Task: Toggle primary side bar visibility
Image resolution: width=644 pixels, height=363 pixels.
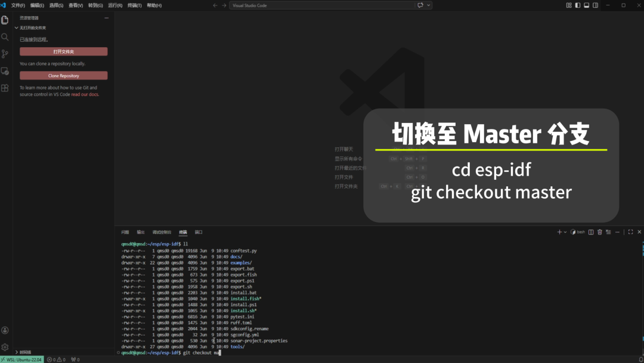Action: (577, 5)
